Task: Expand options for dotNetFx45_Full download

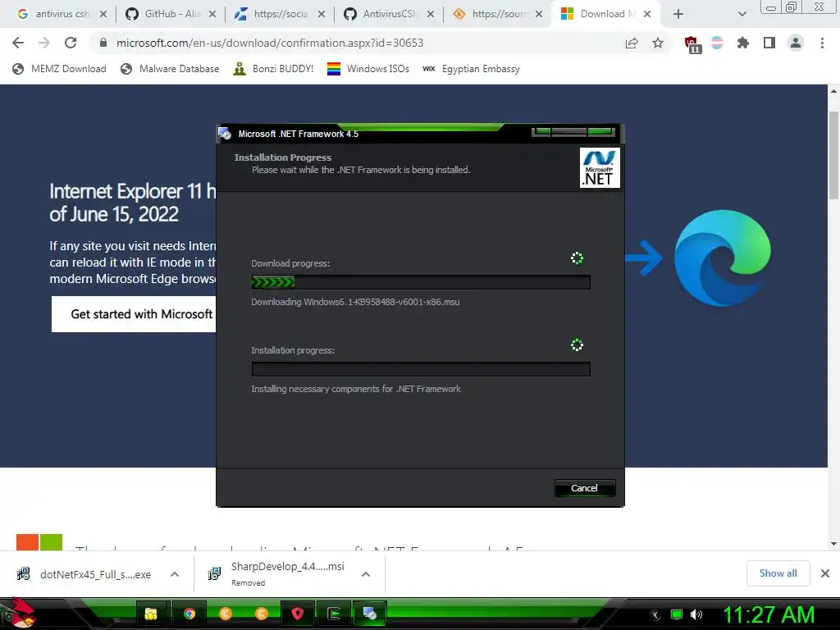Action: tap(175, 574)
